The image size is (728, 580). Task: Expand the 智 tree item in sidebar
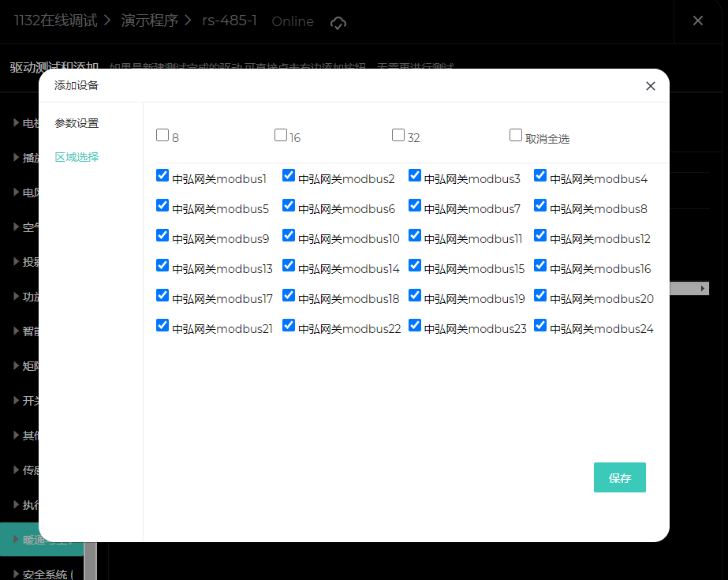click(17, 331)
